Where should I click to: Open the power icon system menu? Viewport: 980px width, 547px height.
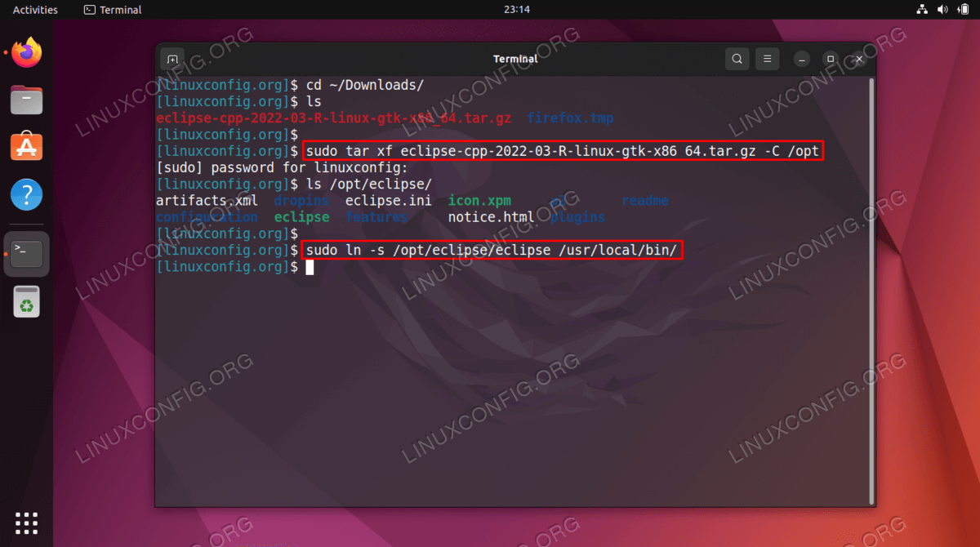click(x=963, y=10)
